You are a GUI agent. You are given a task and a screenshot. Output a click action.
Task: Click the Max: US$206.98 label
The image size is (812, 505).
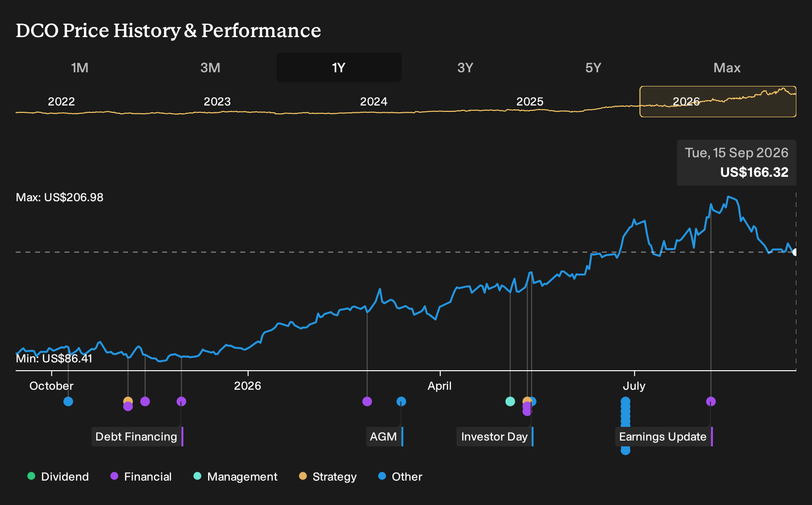pos(60,197)
